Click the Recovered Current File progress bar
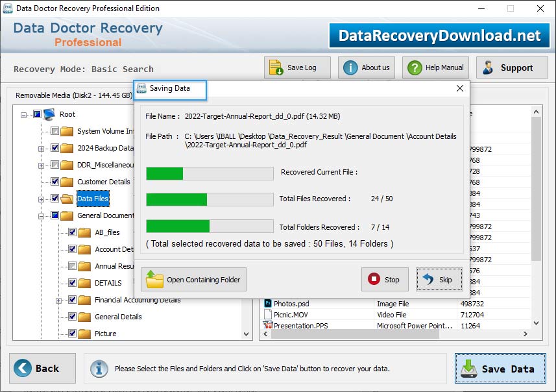 210,173
